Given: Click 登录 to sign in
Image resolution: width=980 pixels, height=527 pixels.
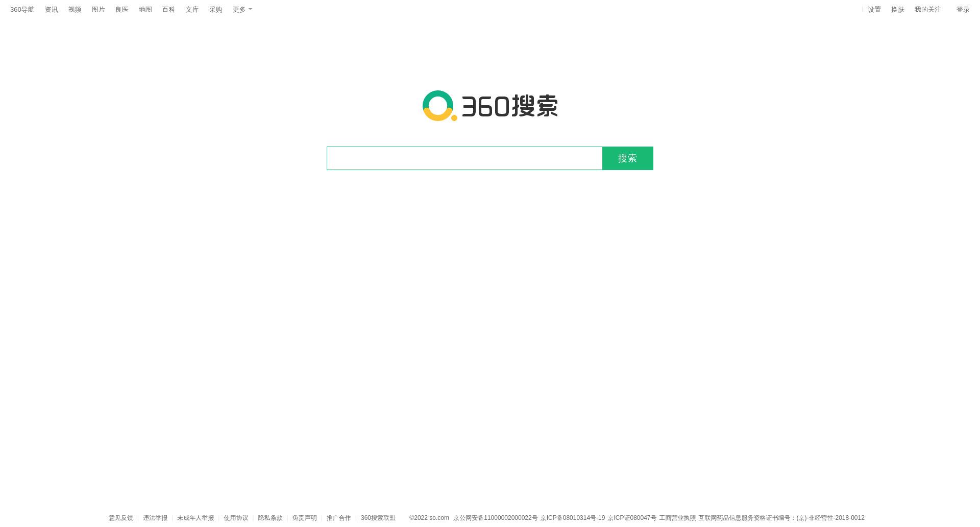Looking at the screenshot, I should coord(963,10).
